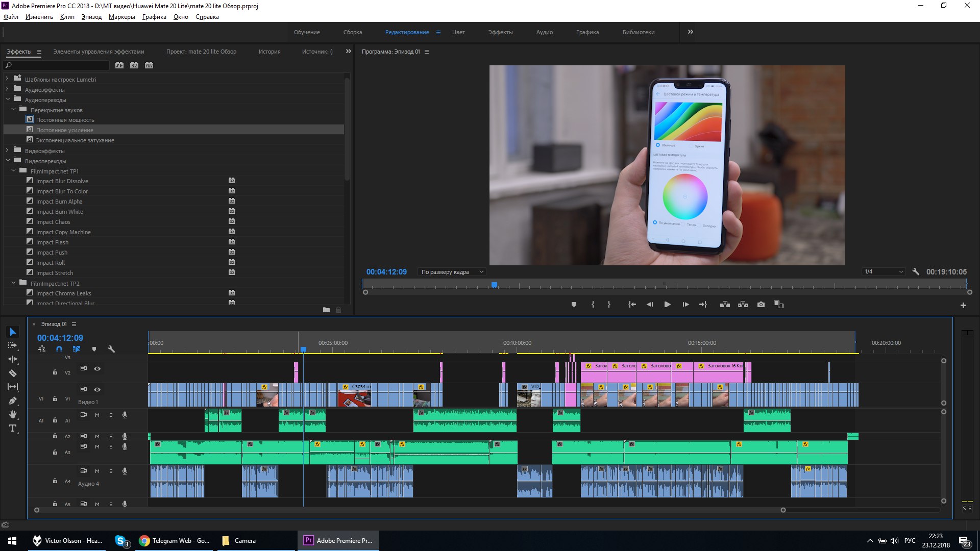The width and height of the screenshot is (980, 551).
Task: Collapse the Аудиопереходы folder
Action: (7, 99)
